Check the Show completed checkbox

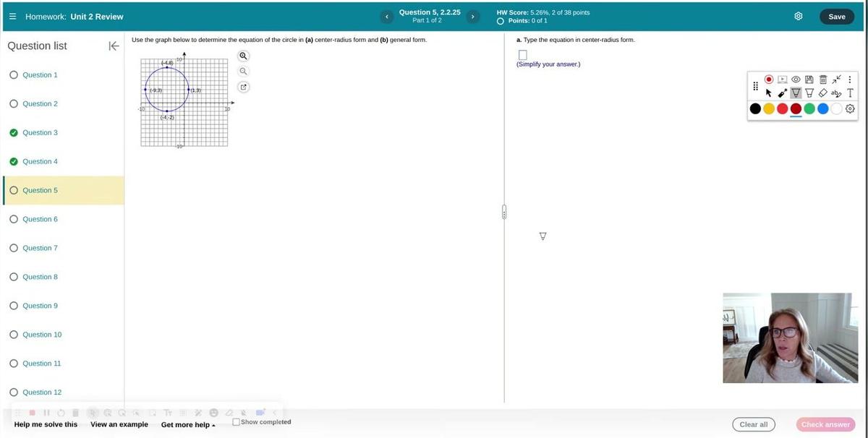click(x=237, y=422)
